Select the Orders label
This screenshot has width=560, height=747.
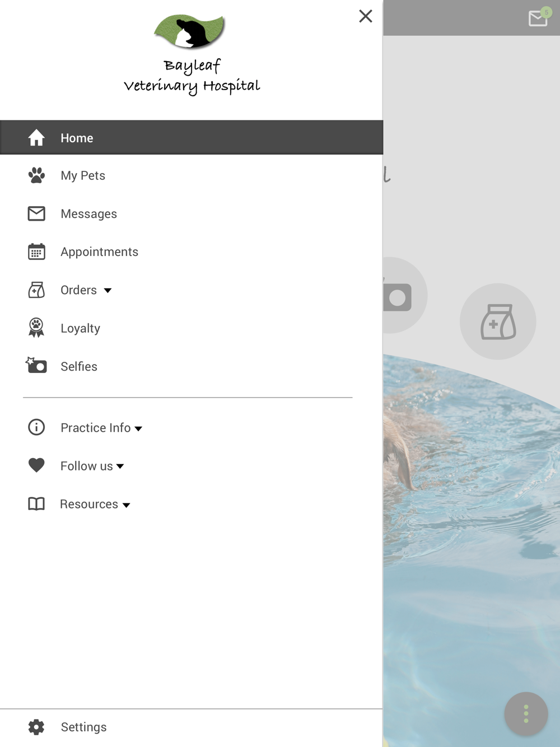pyautogui.click(x=79, y=290)
